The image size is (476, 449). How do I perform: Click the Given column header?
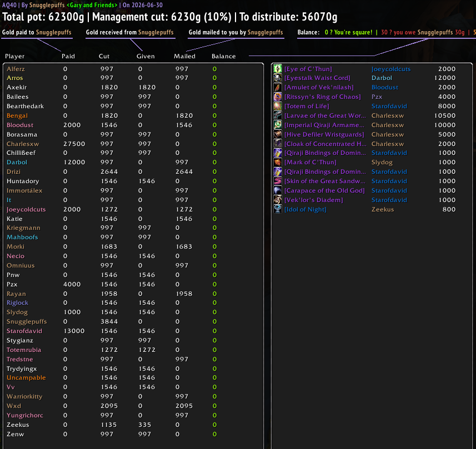click(x=146, y=56)
